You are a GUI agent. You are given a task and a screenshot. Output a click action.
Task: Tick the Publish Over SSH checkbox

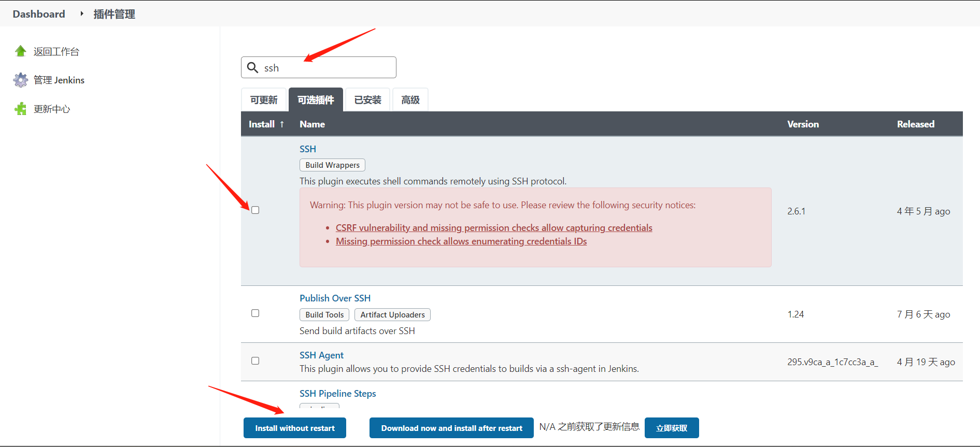click(x=255, y=313)
